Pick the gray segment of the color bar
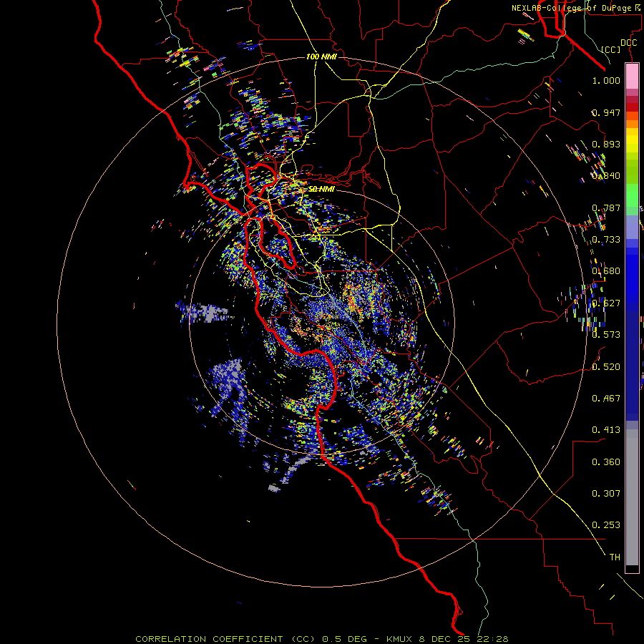This screenshot has height=644, width=644. coord(632,497)
